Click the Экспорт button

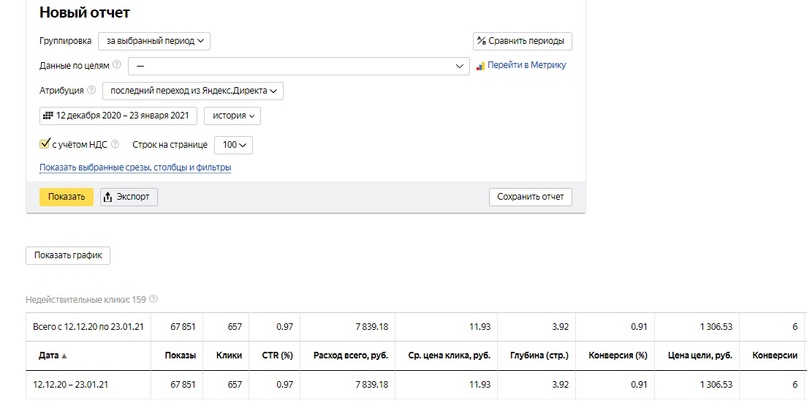[128, 197]
